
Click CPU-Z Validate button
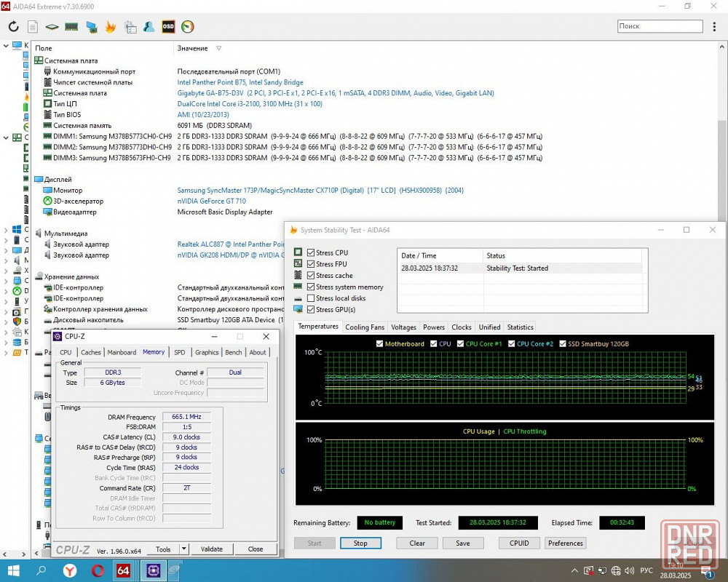pos(212,549)
